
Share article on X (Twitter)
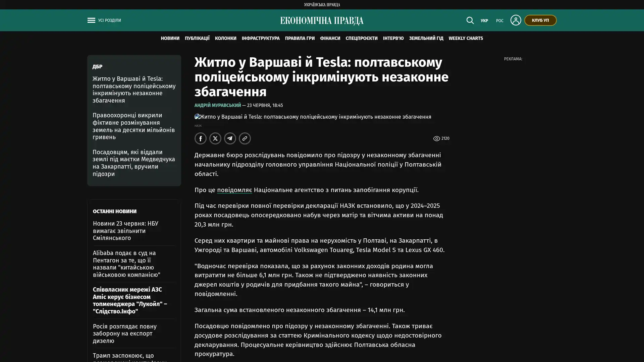[215, 138]
